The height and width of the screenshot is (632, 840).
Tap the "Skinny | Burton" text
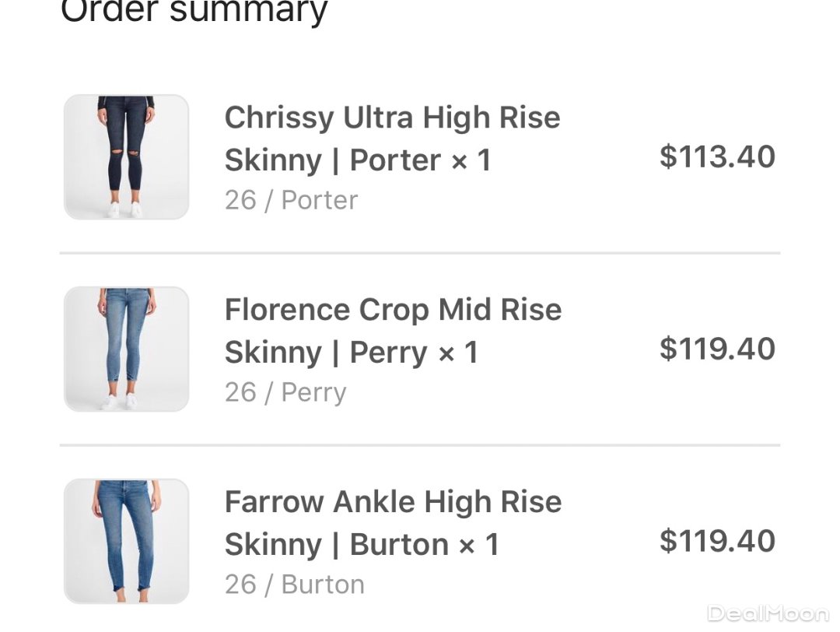(336, 545)
